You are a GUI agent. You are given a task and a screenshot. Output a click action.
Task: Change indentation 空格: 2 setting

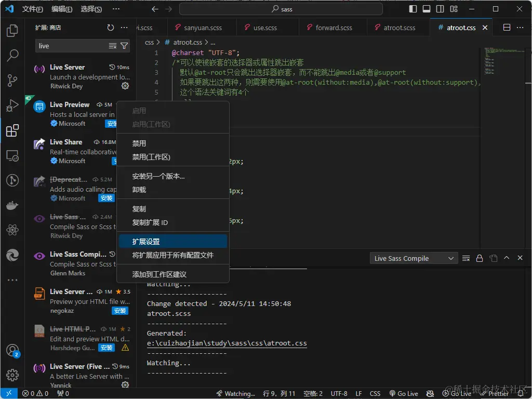pyautogui.click(x=313, y=394)
